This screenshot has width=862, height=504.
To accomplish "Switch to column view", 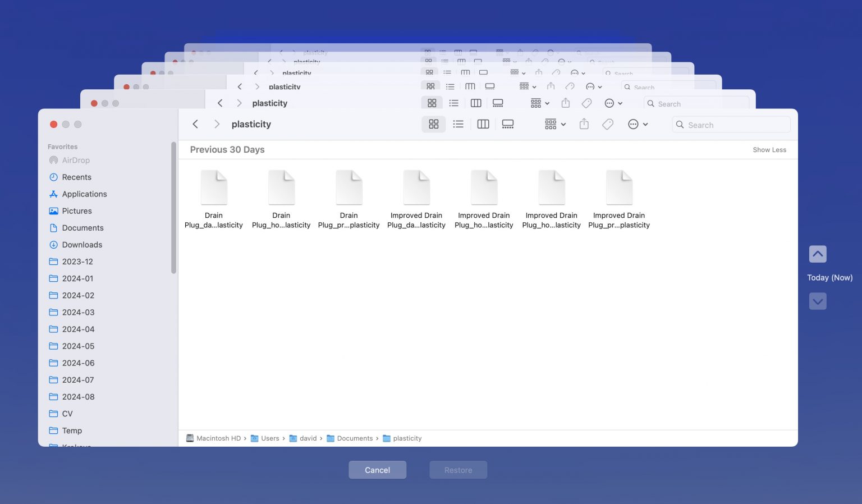I will coord(483,124).
